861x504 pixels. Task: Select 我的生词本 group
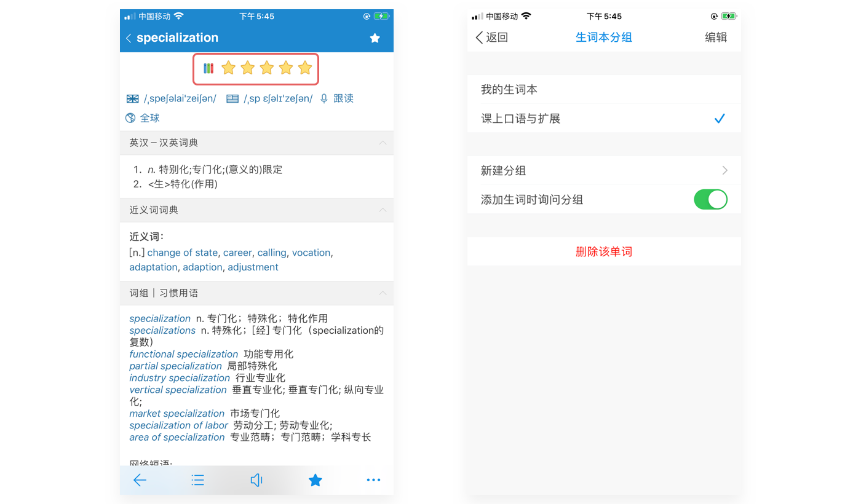604,89
